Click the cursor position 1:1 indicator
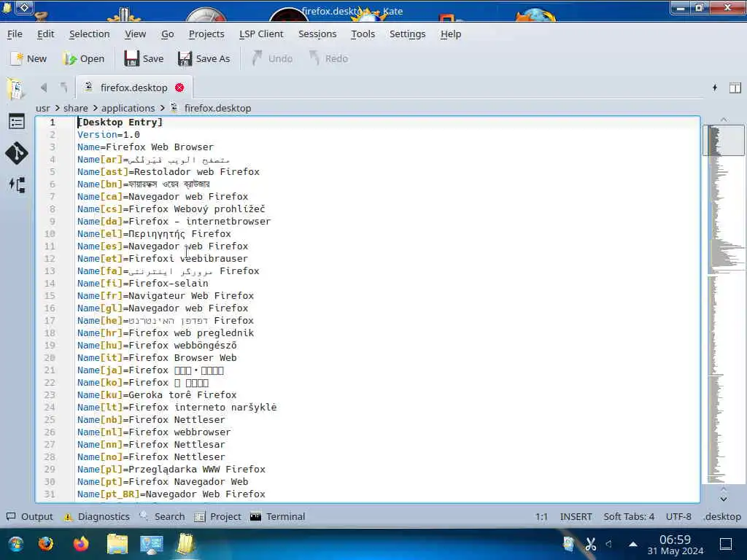747x560 pixels. coord(541,517)
